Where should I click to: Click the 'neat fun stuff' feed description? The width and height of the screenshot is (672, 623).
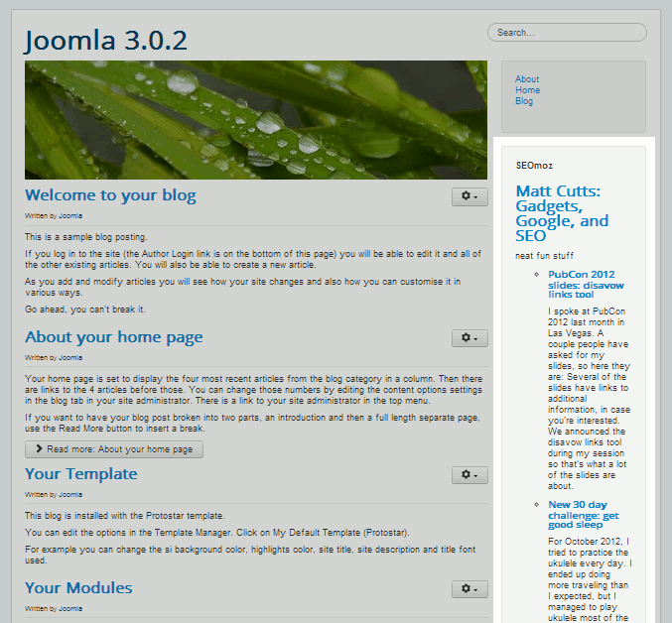(544, 256)
